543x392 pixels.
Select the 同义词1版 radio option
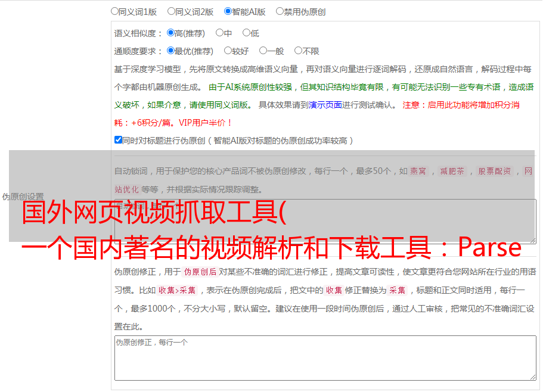[114, 11]
